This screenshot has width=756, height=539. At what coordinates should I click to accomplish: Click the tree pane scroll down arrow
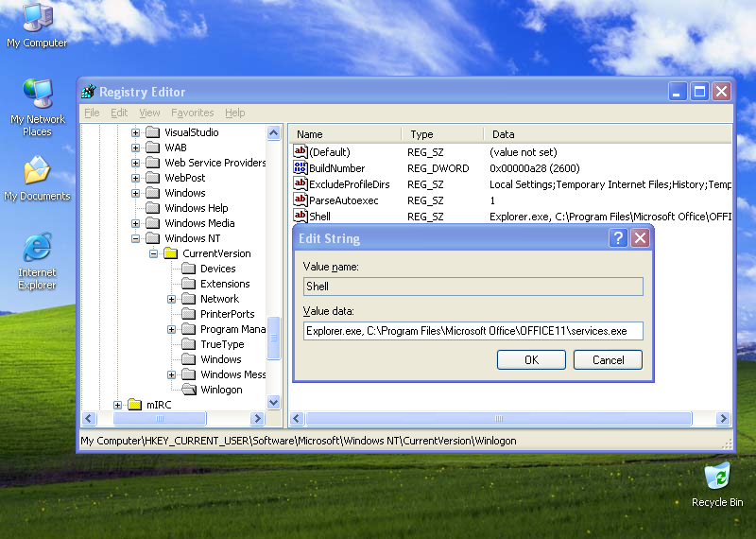click(273, 403)
